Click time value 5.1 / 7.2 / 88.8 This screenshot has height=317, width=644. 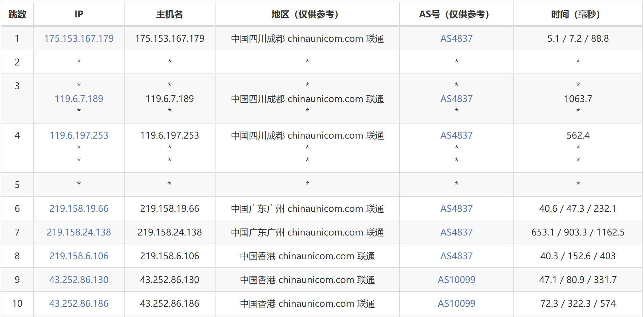pyautogui.click(x=578, y=39)
